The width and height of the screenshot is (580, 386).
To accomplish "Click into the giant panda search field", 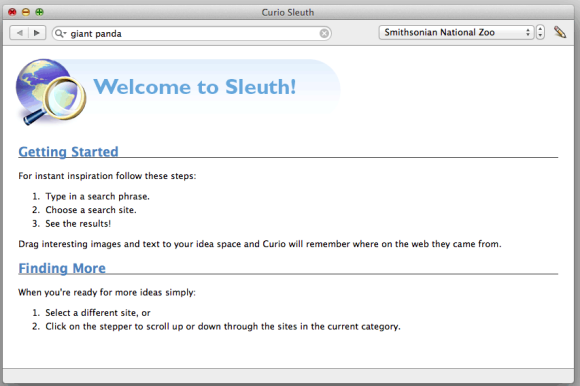I will (x=192, y=34).
